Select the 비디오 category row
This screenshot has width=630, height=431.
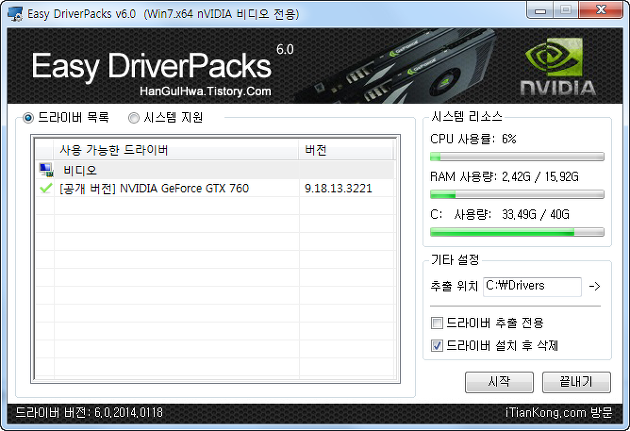pyautogui.click(x=215, y=170)
